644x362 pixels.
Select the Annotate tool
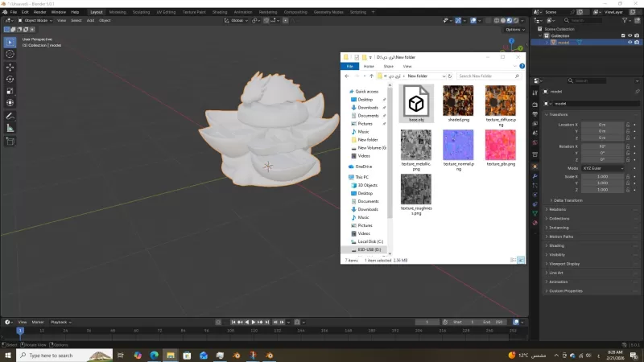(10, 116)
